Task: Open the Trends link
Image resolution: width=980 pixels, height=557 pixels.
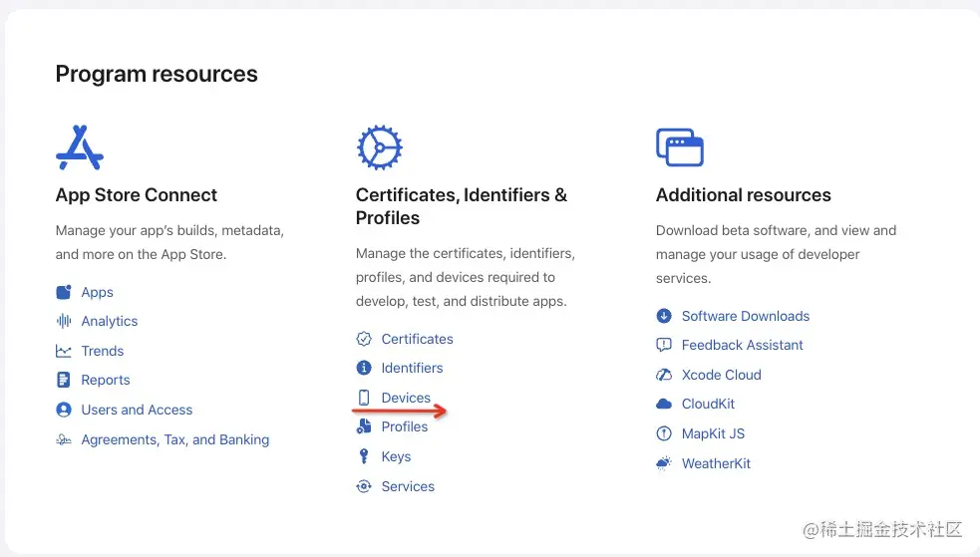Action: coord(103,351)
